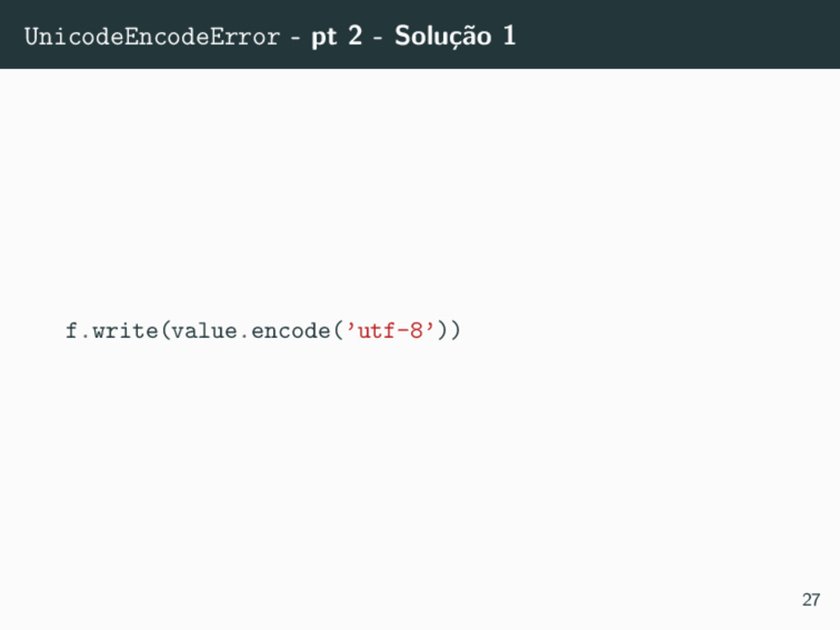Click the closing double parentheses in code
Screen dimensions: 840x630
click(x=449, y=331)
